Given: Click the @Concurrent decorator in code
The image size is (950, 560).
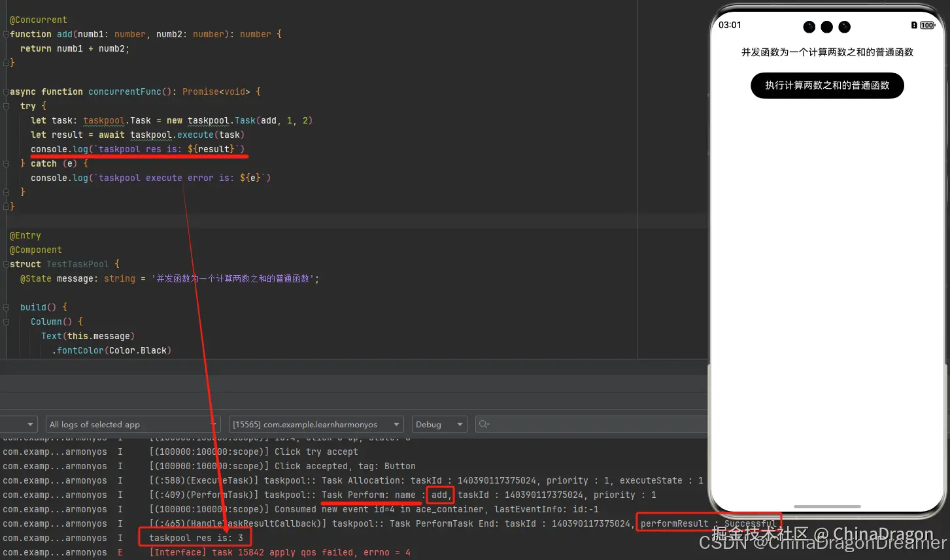Looking at the screenshot, I should click(x=39, y=20).
